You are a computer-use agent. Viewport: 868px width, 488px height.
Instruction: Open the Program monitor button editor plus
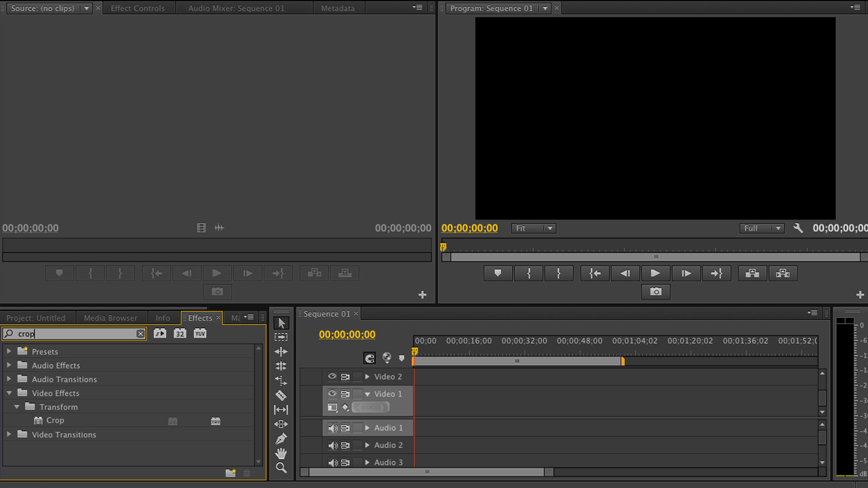click(861, 295)
